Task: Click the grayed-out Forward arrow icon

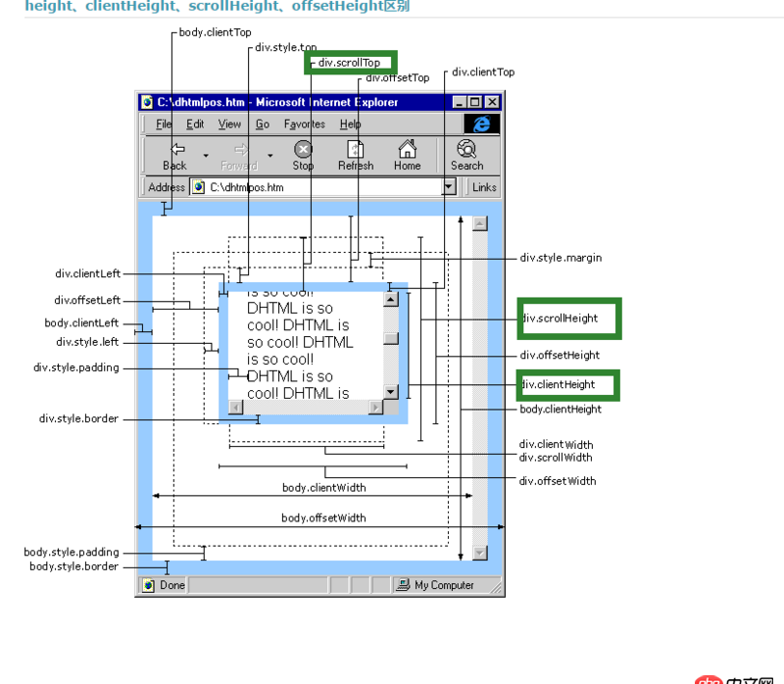Action: (239, 149)
